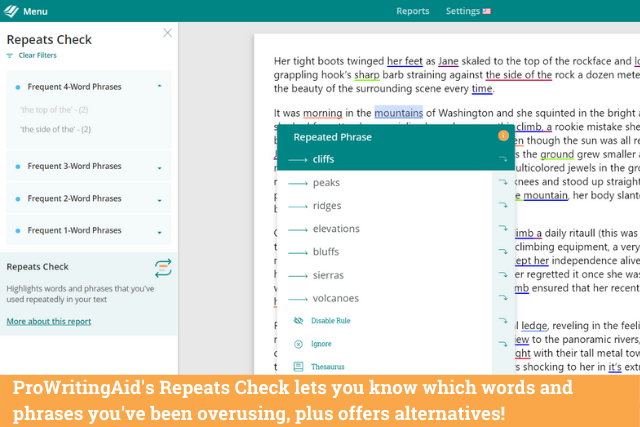The height and width of the screenshot is (427, 640).
Task: Click curved arrow icon beside 'volcanoes'
Action: tap(503, 298)
